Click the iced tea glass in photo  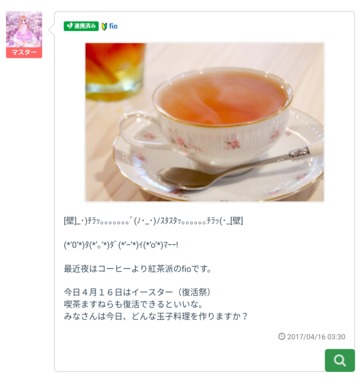coord(115,71)
